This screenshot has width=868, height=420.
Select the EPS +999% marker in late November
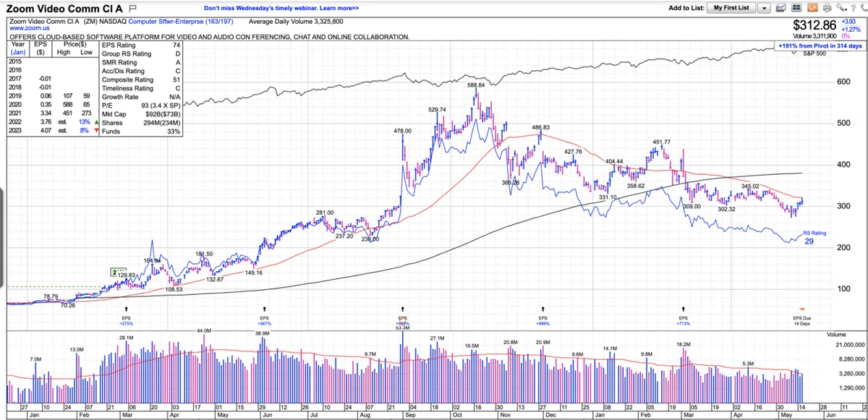542,316
